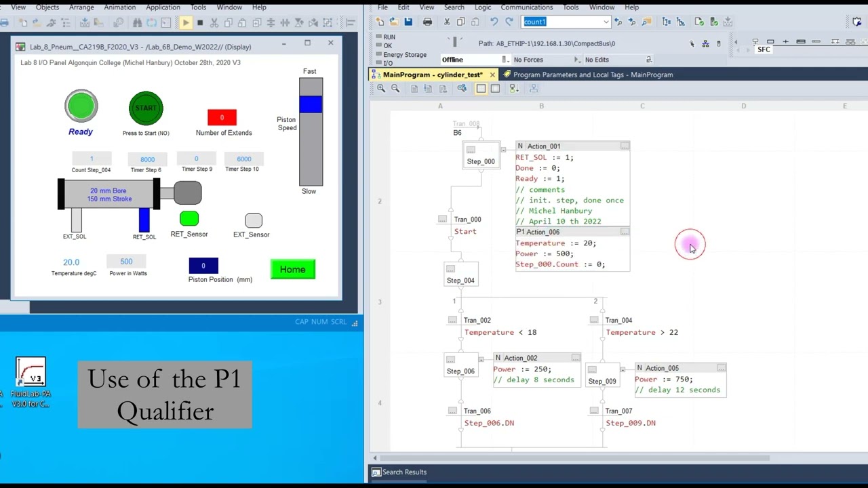Viewport: 868px width, 488px height.
Task: Click the small box beside Tran_006
Action: pos(452,411)
